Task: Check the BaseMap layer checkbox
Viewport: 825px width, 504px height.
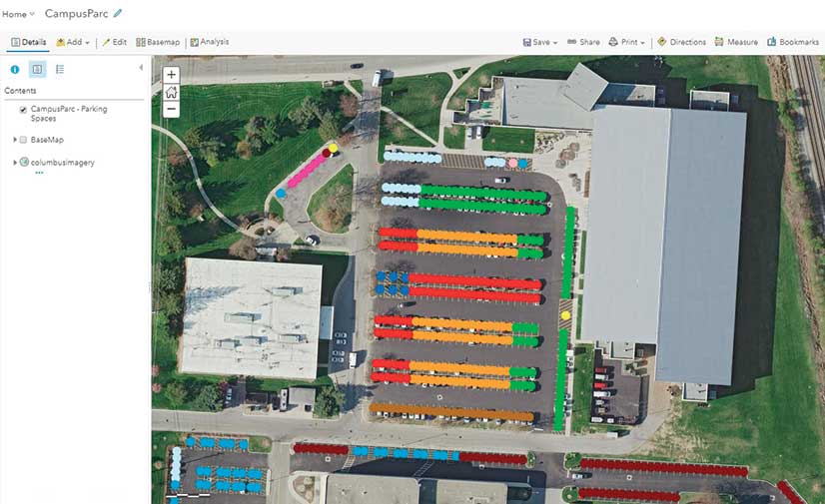Action: 23,140
